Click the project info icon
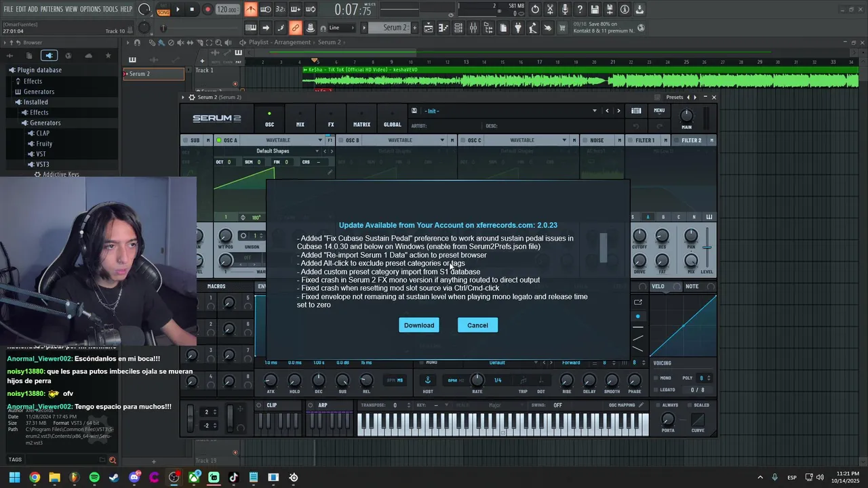868x488 pixels. click(x=625, y=9)
